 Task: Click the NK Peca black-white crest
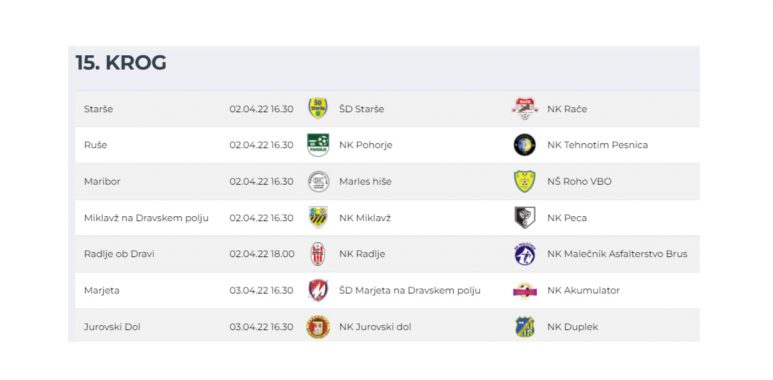click(x=525, y=217)
